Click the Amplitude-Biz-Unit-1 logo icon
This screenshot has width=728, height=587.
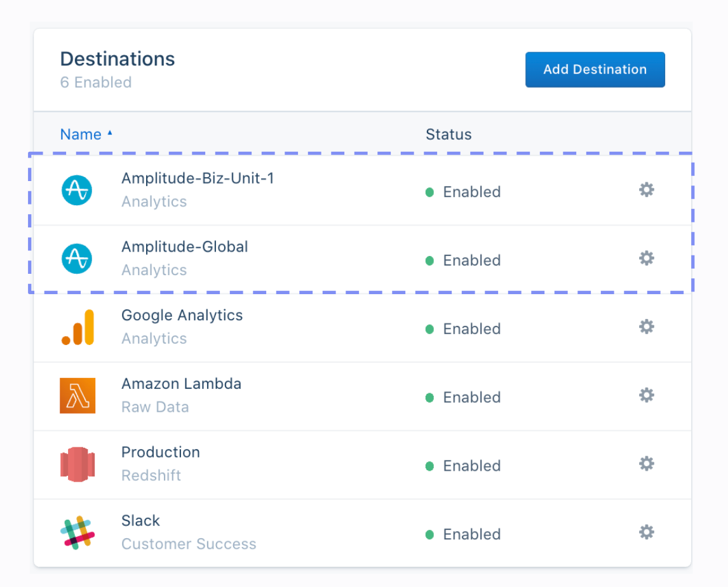pyautogui.click(x=77, y=190)
